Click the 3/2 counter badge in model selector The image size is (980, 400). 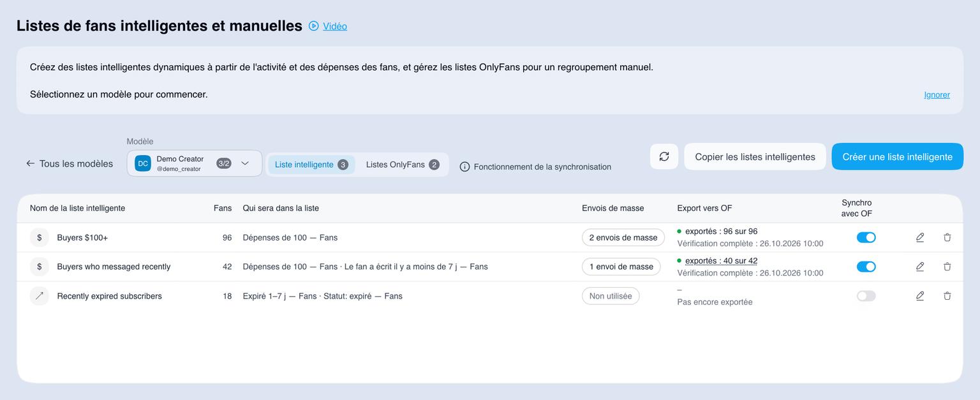click(x=224, y=163)
